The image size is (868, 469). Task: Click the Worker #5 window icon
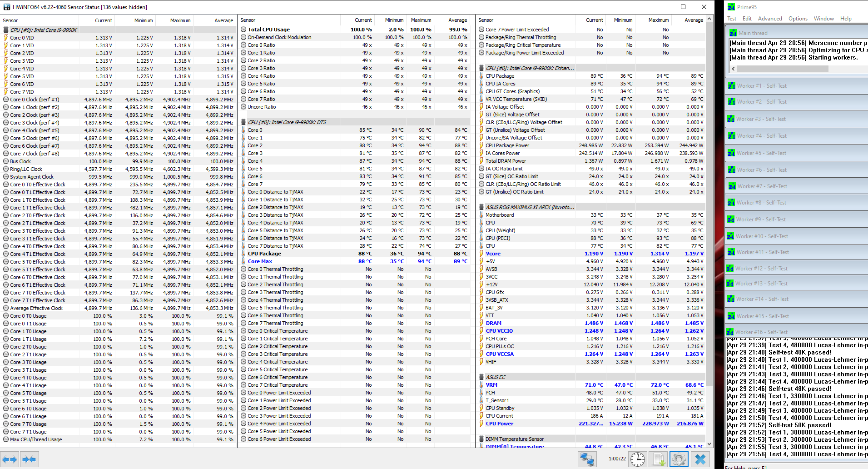point(731,153)
